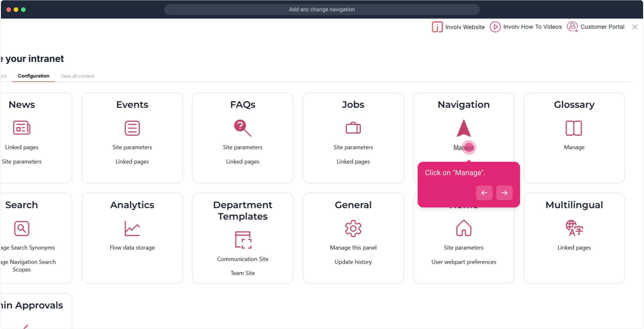Open Linked pages under Events
Screen dimensions: 644x329
coord(132,161)
